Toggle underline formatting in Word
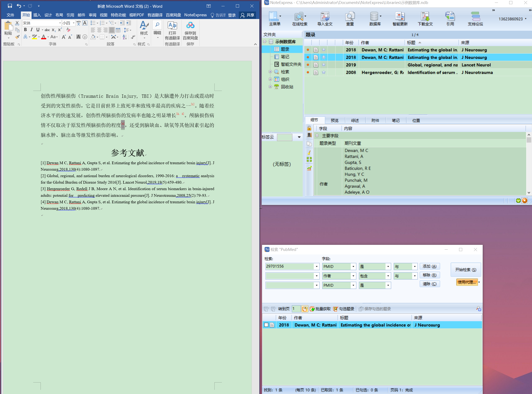The width and height of the screenshot is (532, 394). (x=38, y=30)
